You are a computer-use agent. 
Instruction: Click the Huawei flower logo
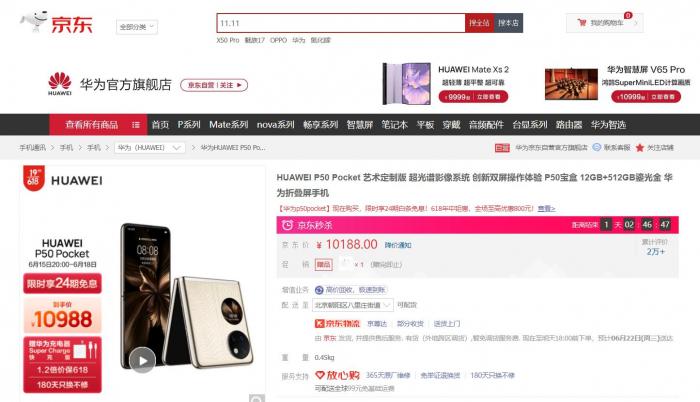pos(59,84)
